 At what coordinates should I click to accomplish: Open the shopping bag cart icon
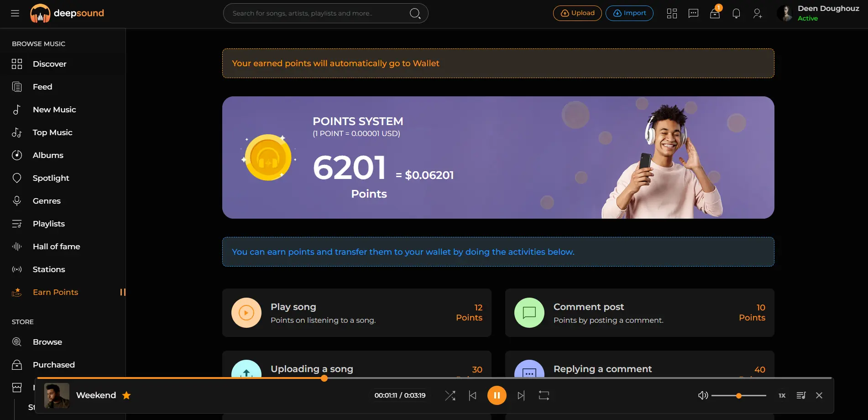[x=715, y=13]
